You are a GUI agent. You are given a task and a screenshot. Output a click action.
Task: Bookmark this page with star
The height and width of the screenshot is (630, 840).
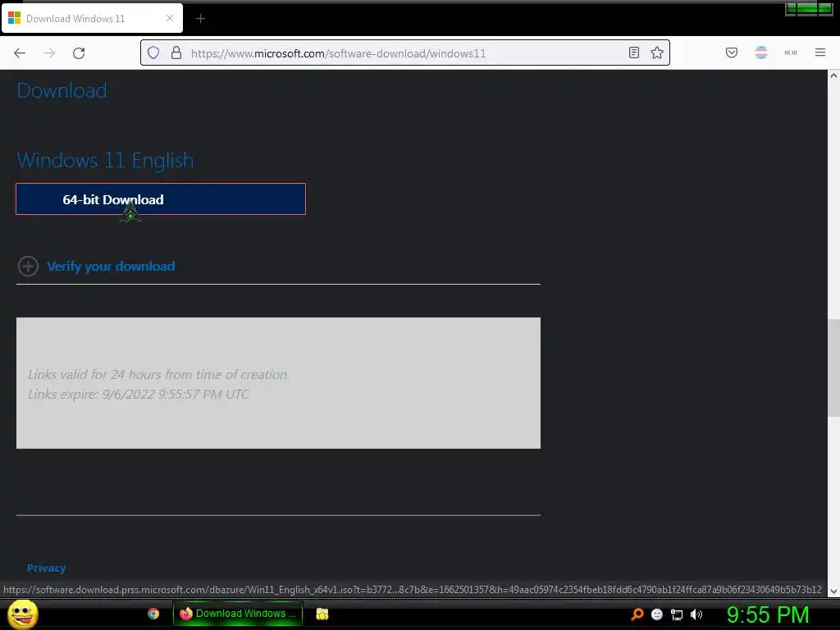(x=657, y=52)
